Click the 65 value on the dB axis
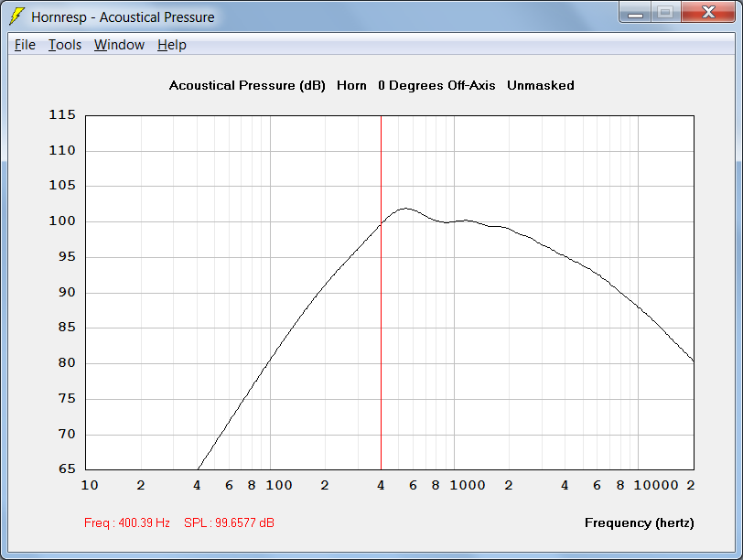Screen dimensions: 743x560 click(67, 468)
